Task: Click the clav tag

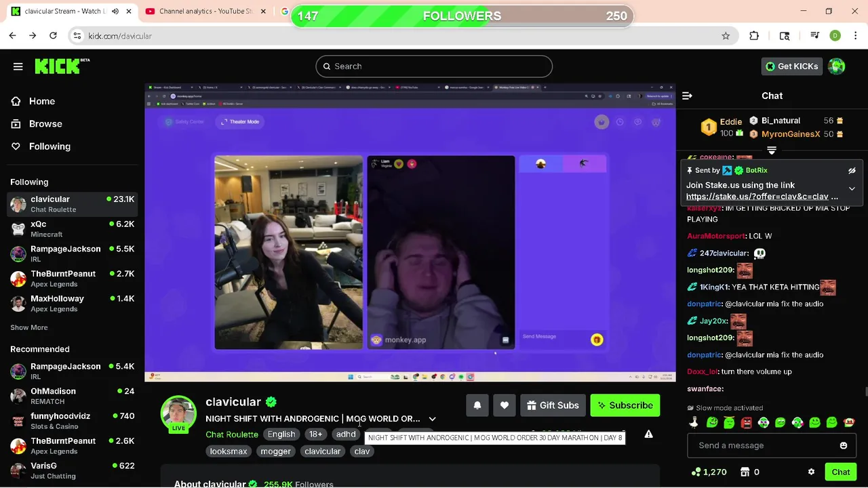Action: [x=362, y=451]
